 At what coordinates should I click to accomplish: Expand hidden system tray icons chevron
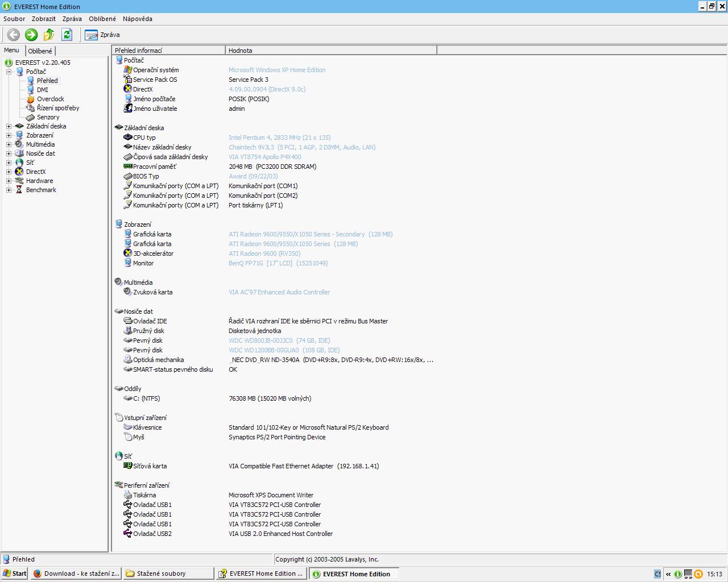point(668,574)
